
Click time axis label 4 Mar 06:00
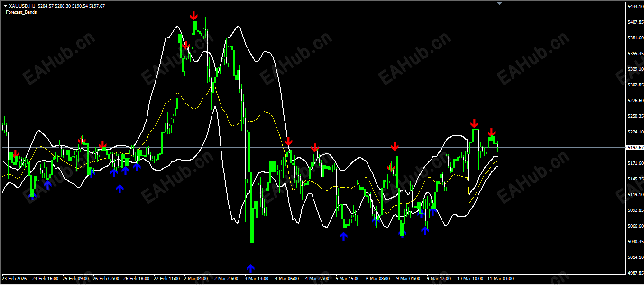coord(287,279)
